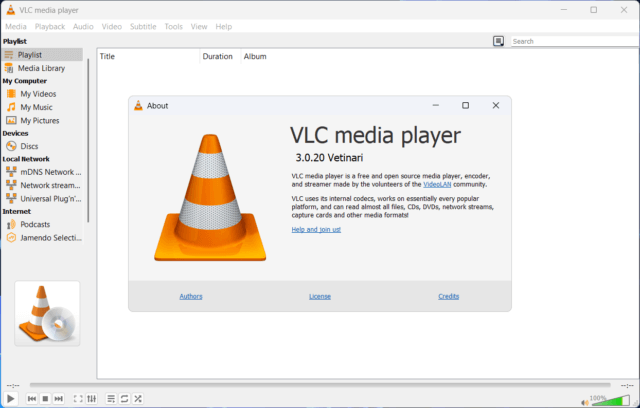Select mDNS Network Discovery item
The width and height of the screenshot is (640, 408).
point(42,172)
